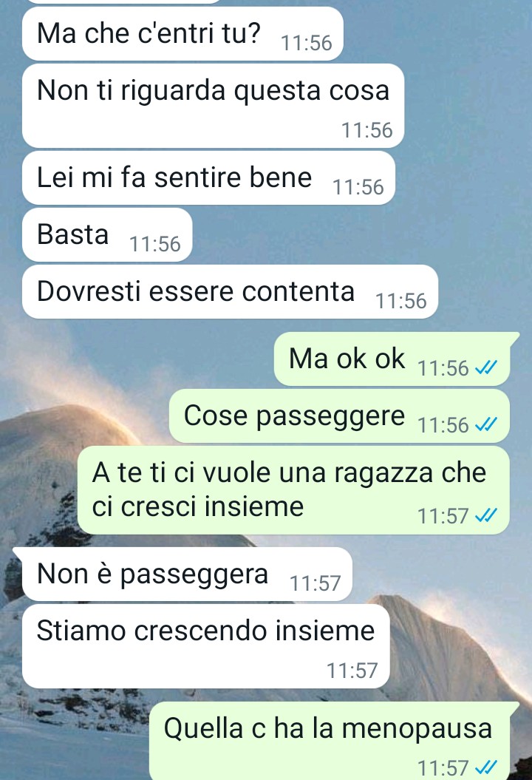Tap the 'Lei mi fa sentire bene' message
The height and width of the screenshot is (780, 532).
tap(208, 177)
